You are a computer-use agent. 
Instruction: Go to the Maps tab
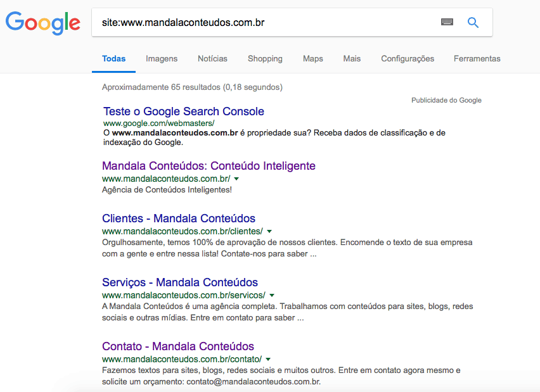click(312, 59)
